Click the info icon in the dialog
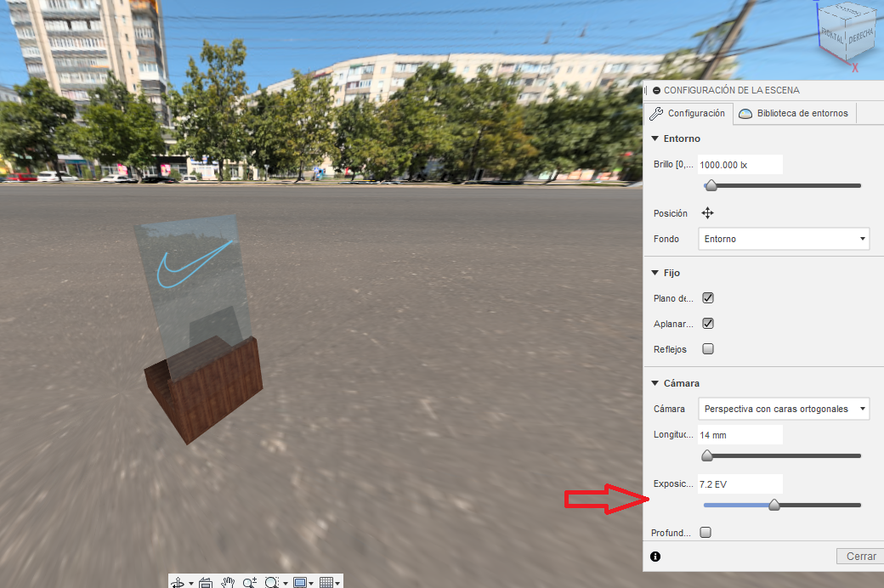 pos(655,557)
